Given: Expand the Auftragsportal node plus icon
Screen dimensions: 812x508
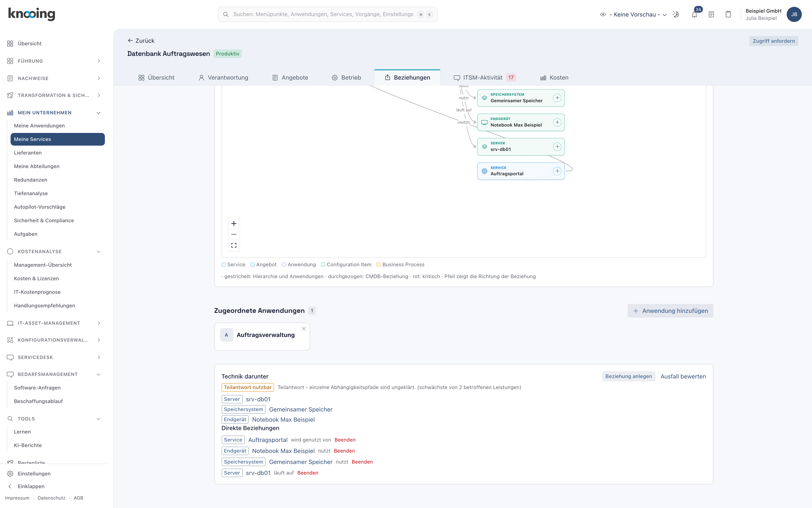Looking at the screenshot, I should click(557, 171).
